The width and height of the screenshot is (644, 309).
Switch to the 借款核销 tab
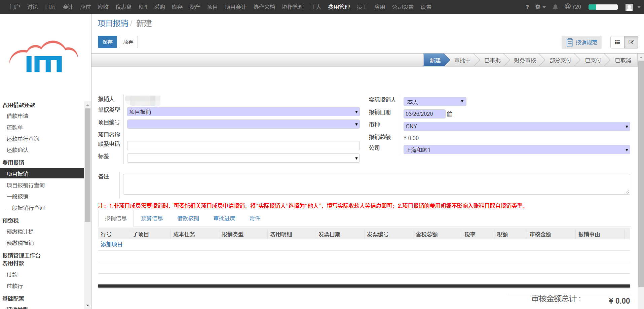[188, 218]
